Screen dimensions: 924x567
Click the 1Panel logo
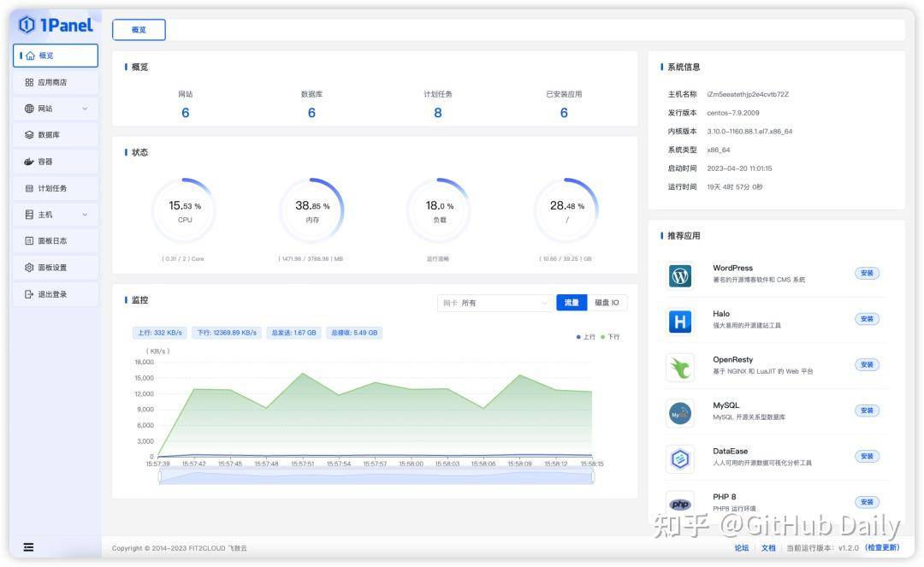pyautogui.click(x=56, y=25)
